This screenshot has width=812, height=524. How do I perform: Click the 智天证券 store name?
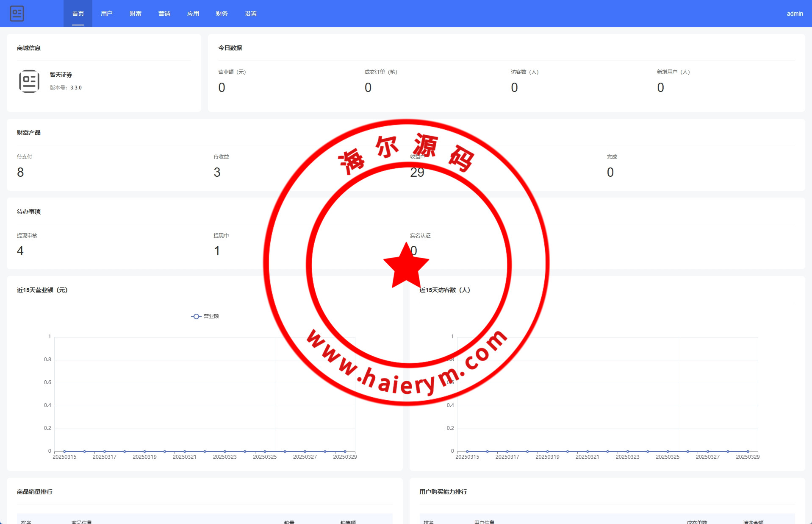61,75
